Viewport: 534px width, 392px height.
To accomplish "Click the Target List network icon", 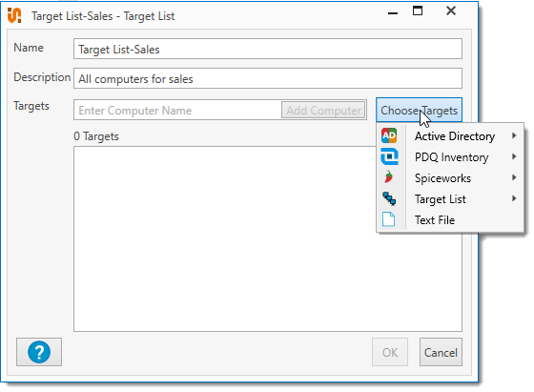I will click(389, 198).
